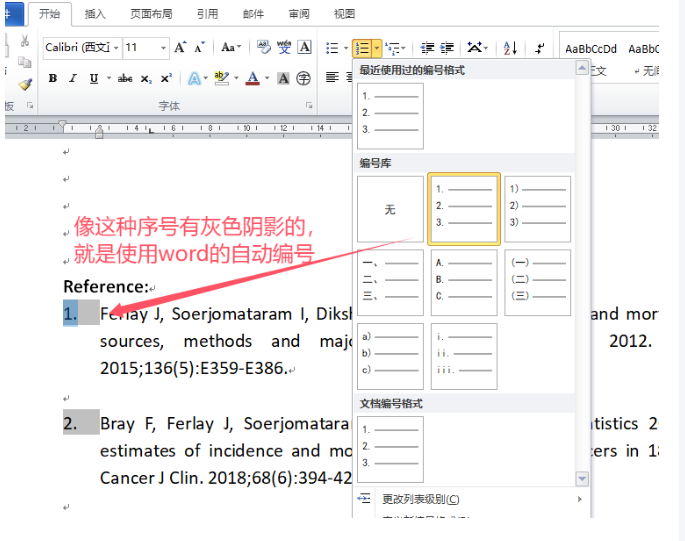Open 更改列表级别(C) submenu

tap(471, 499)
